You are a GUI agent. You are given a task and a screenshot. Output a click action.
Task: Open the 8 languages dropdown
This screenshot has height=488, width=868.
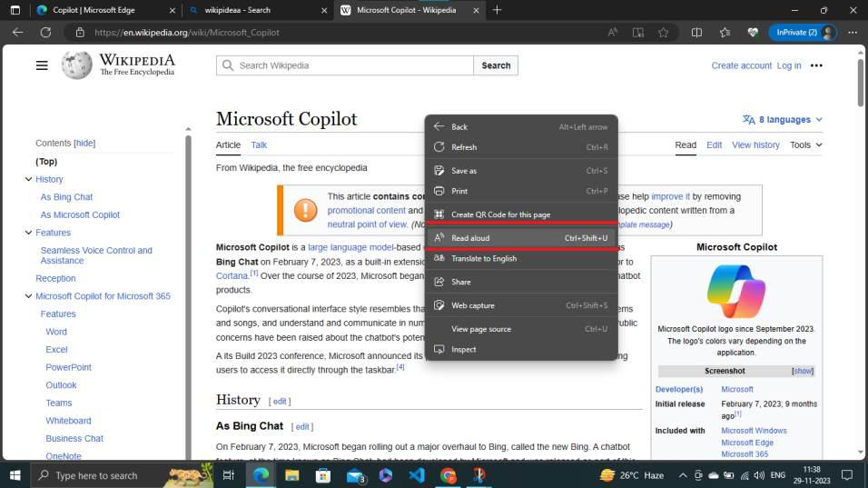782,120
